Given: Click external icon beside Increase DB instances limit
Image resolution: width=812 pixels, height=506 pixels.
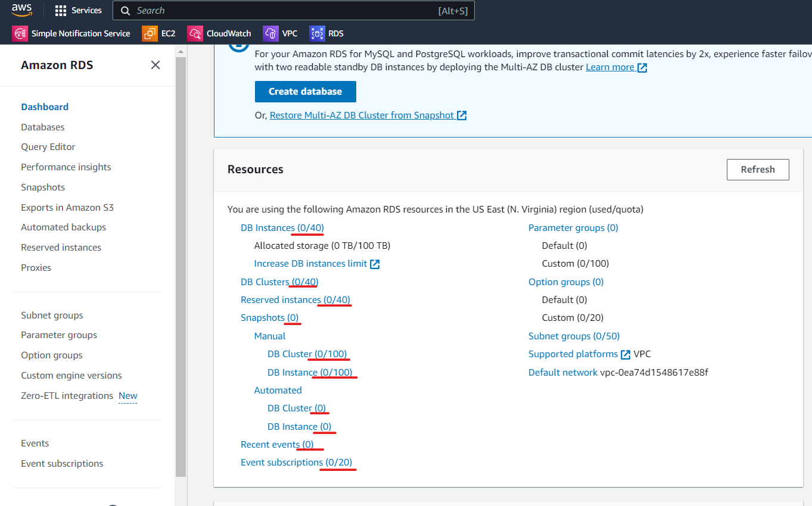Looking at the screenshot, I should point(375,264).
